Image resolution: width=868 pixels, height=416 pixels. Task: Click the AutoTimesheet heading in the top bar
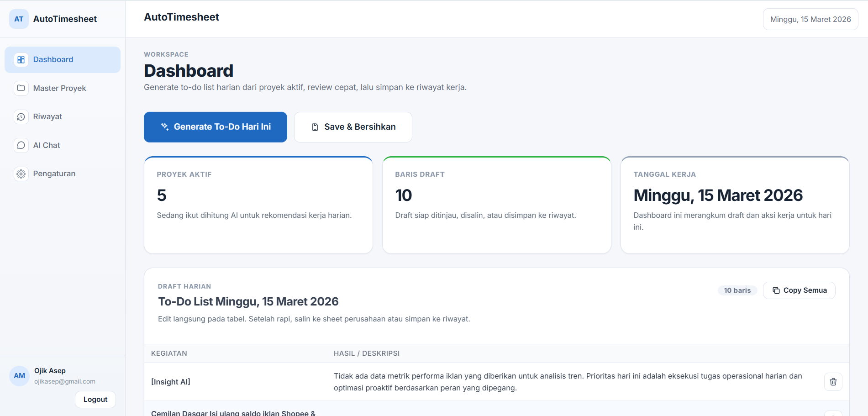(181, 17)
